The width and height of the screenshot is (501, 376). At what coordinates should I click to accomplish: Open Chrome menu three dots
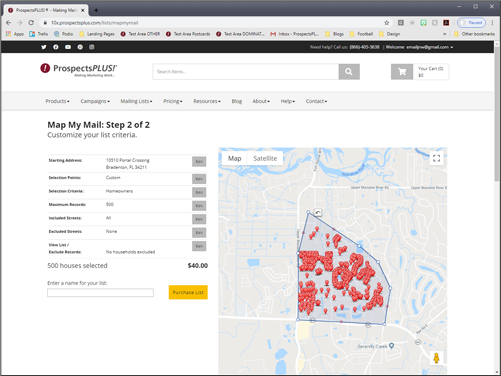tap(492, 23)
